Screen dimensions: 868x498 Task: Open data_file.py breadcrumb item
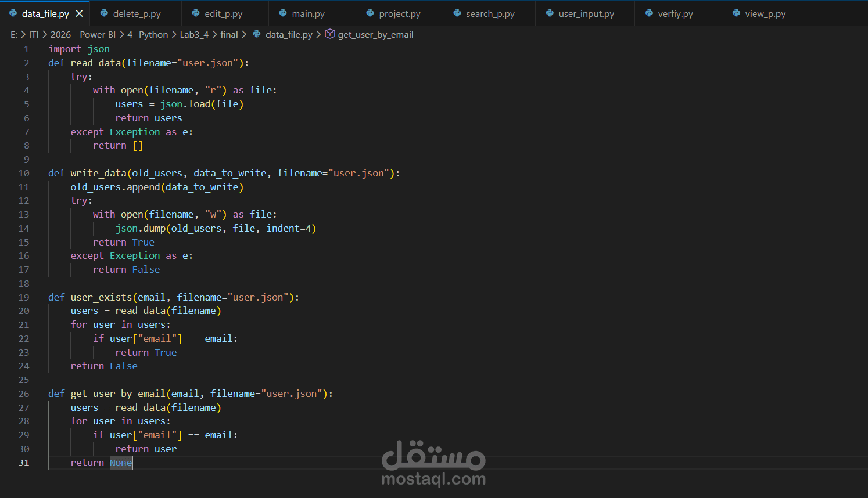point(289,35)
